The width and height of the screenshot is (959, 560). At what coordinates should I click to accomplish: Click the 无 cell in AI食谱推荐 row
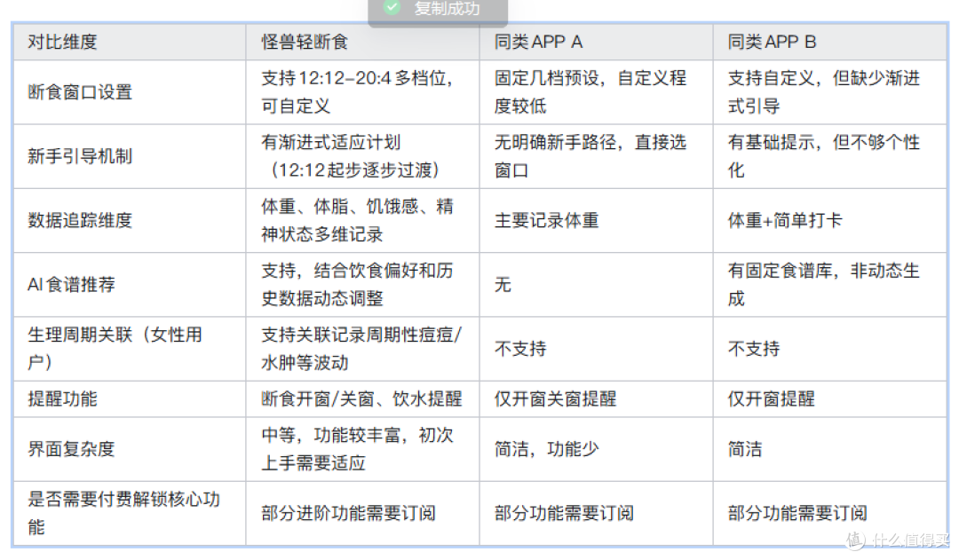pyautogui.click(x=597, y=285)
